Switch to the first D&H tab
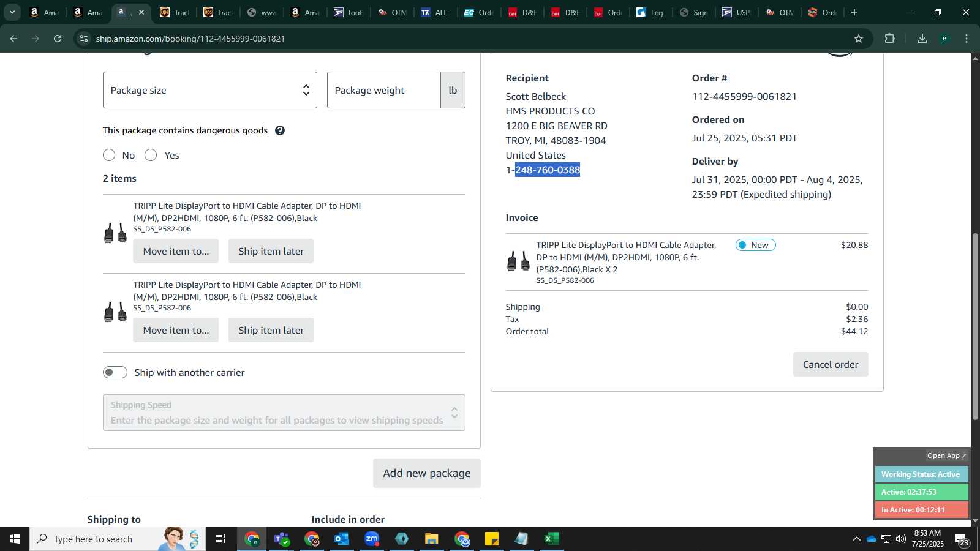This screenshot has width=980, height=551. pos(522,12)
